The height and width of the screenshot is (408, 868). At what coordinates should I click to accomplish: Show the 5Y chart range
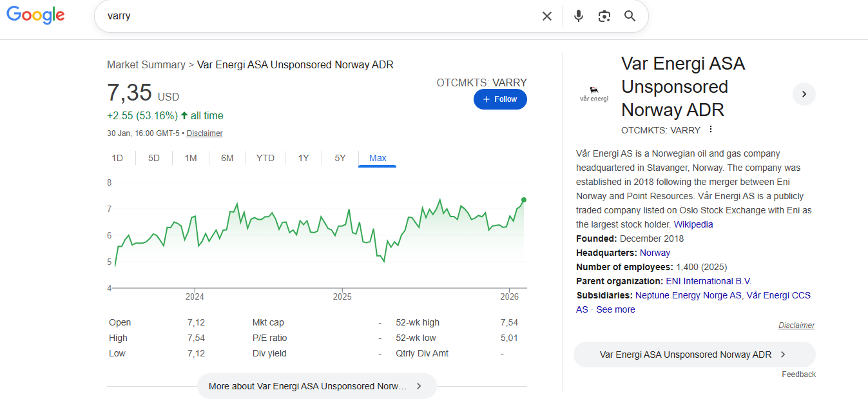click(x=340, y=158)
